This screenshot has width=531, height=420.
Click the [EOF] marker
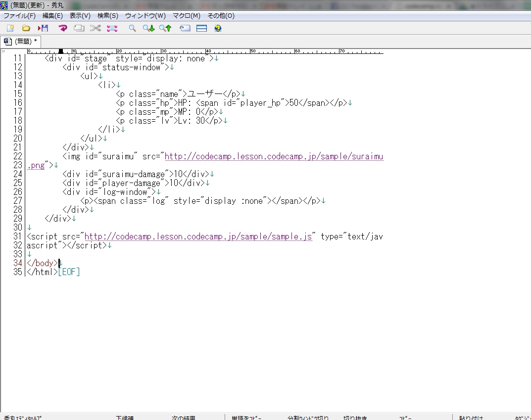point(69,272)
